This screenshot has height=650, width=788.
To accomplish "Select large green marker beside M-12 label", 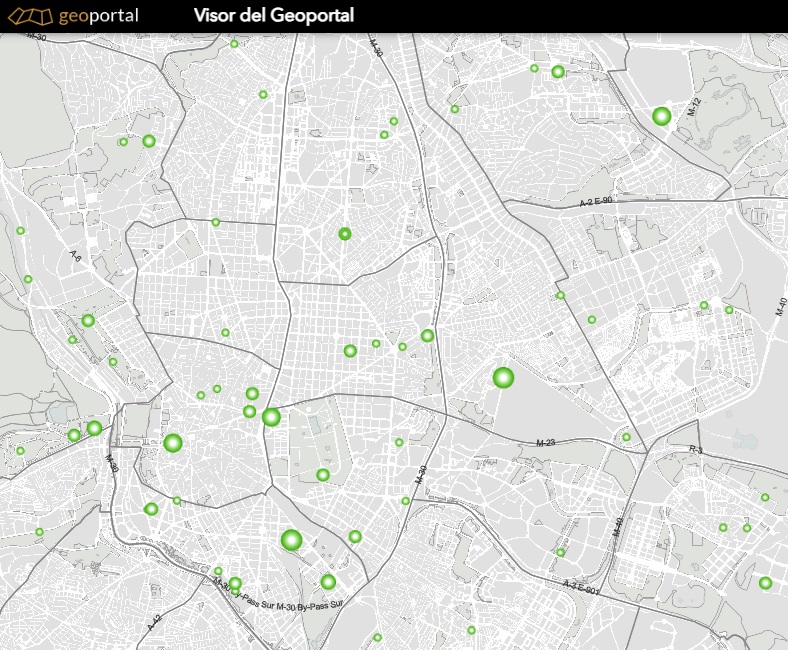I will 661,116.
